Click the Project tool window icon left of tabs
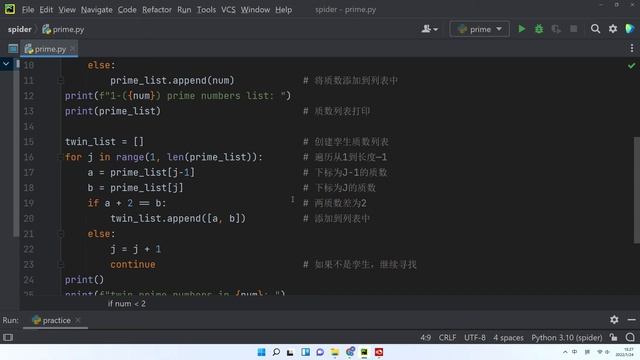The height and width of the screenshot is (360, 640). point(13,49)
